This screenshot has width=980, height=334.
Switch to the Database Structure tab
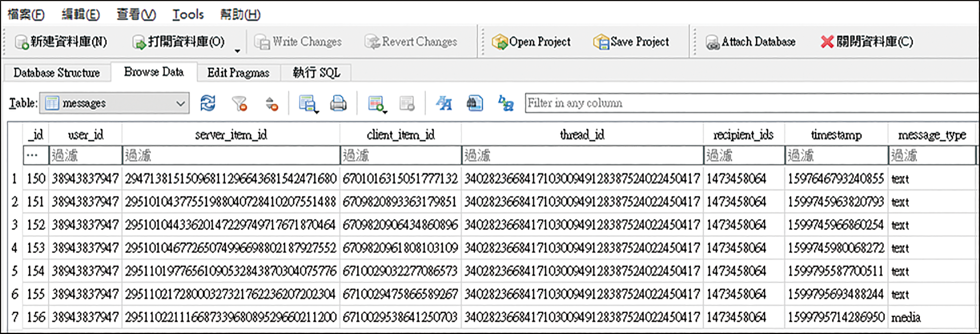click(x=57, y=73)
